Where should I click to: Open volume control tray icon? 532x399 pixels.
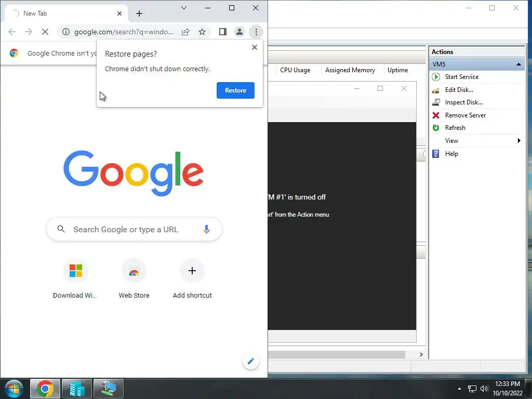point(484,389)
